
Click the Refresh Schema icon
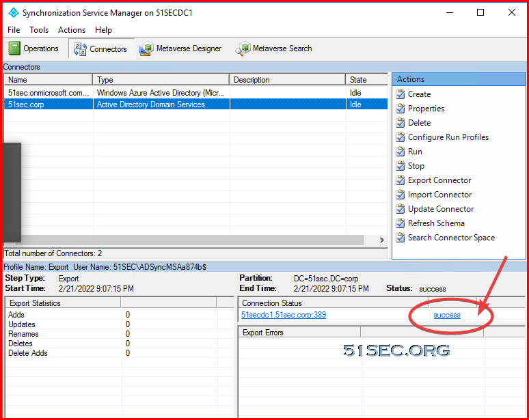(x=401, y=223)
